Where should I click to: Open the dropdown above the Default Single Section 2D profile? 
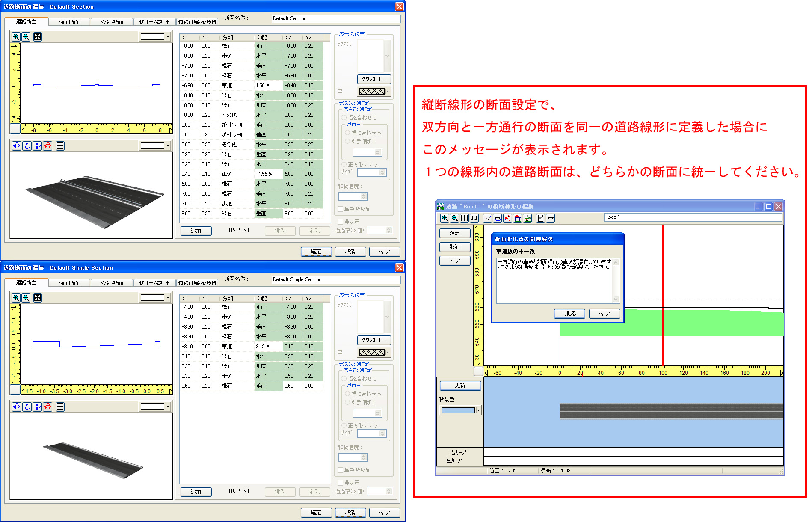[x=168, y=298]
